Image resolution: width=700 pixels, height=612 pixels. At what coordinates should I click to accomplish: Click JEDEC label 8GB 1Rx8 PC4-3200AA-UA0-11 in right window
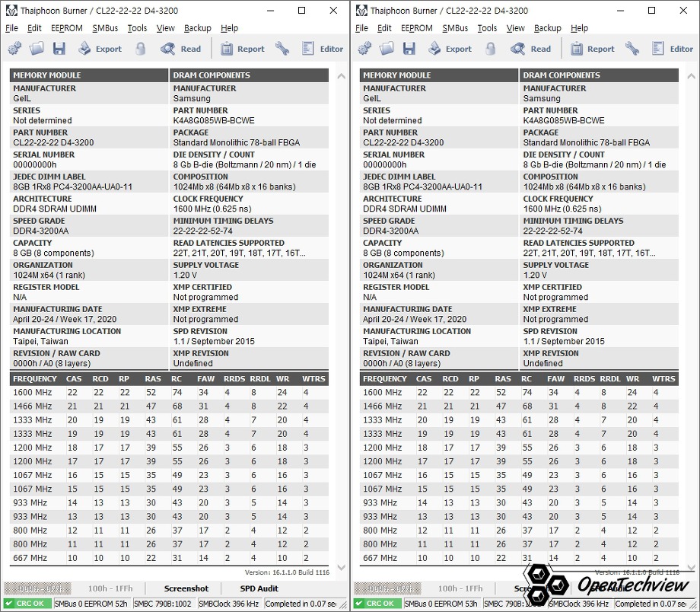423,186
